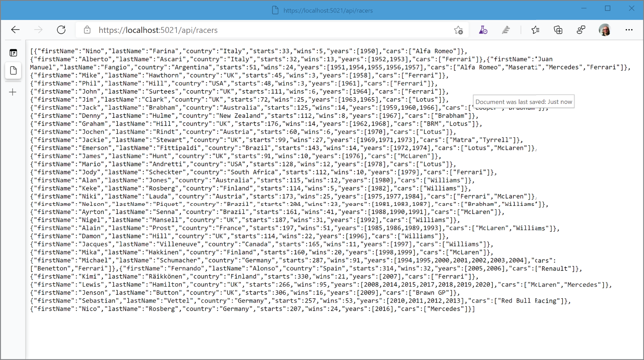This screenshot has width=644, height=360.
Task: Open the highlighter pen extension
Action: [506, 30]
